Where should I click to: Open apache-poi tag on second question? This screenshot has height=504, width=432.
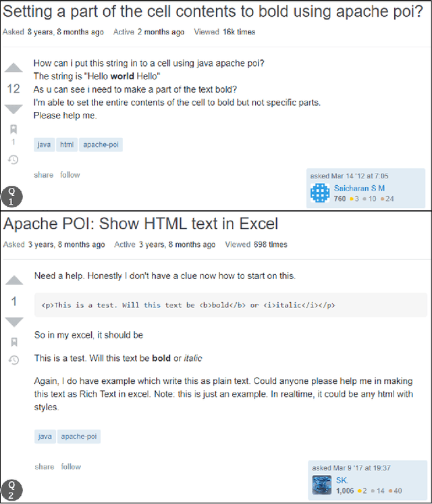pos(79,436)
